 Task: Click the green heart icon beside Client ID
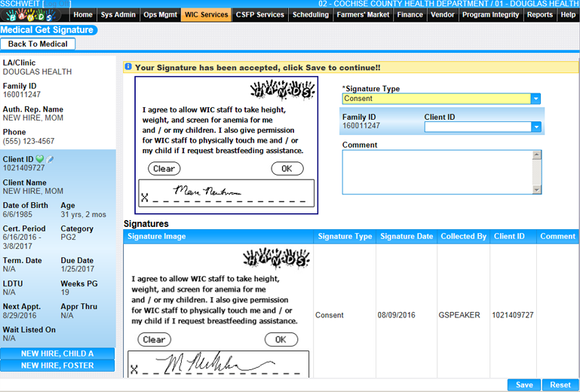click(40, 159)
